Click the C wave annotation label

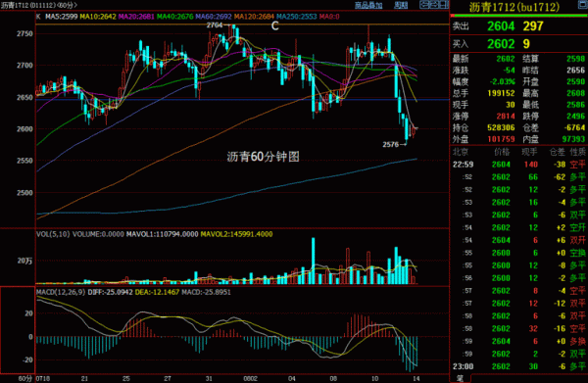274,25
